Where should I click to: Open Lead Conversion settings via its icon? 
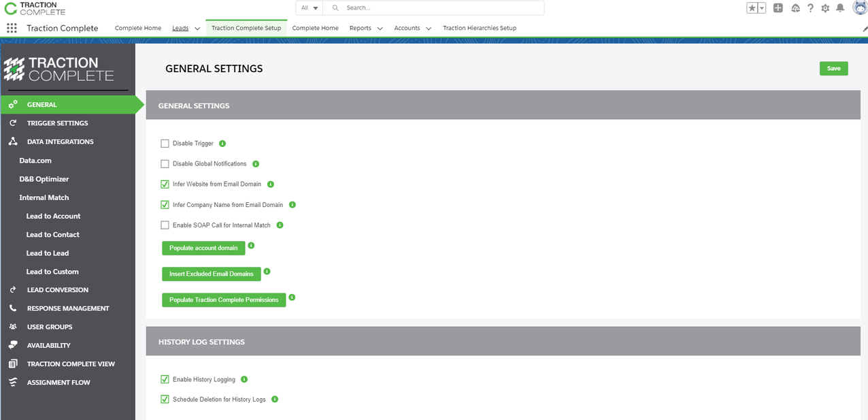click(12, 289)
